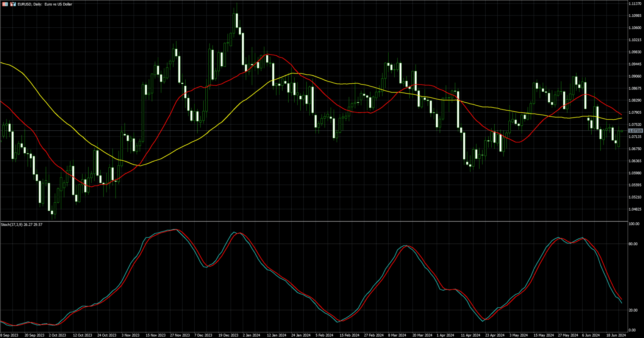Click the 27 May 2024 date label
644x338 pixels.
pyautogui.click(x=567, y=335)
